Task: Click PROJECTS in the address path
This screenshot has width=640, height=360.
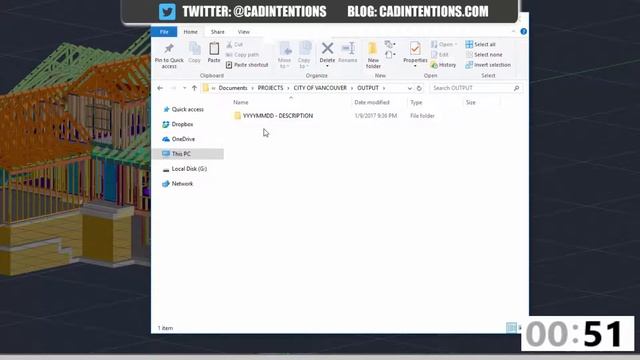Action: (270, 88)
